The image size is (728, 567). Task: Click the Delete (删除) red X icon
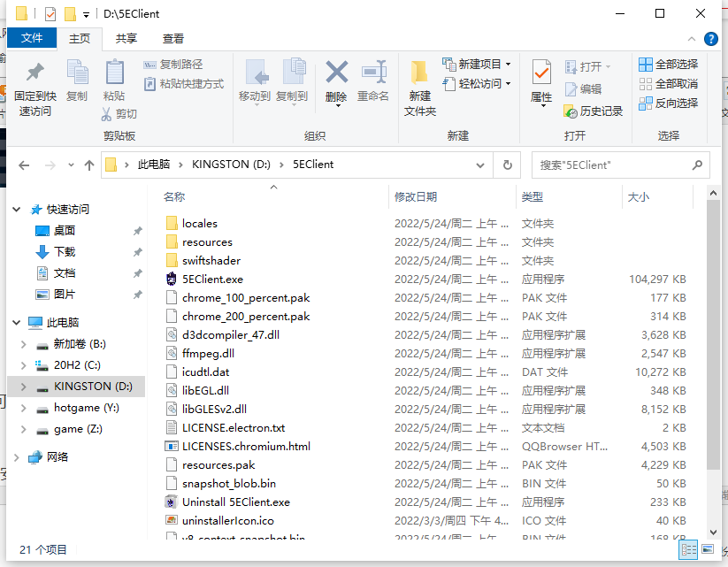tap(337, 73)
